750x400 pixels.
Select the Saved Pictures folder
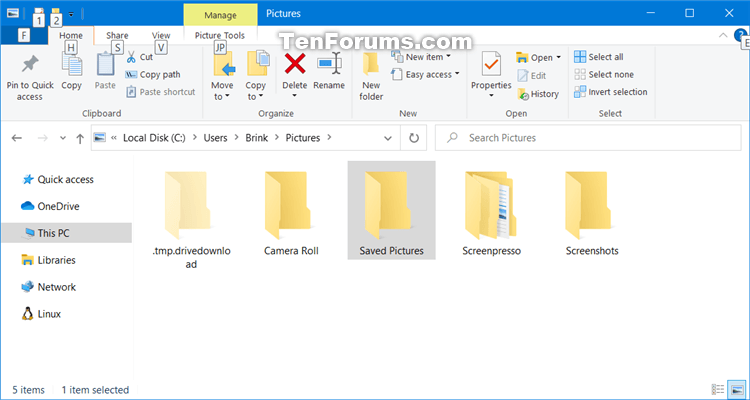[x=391, y=211]
